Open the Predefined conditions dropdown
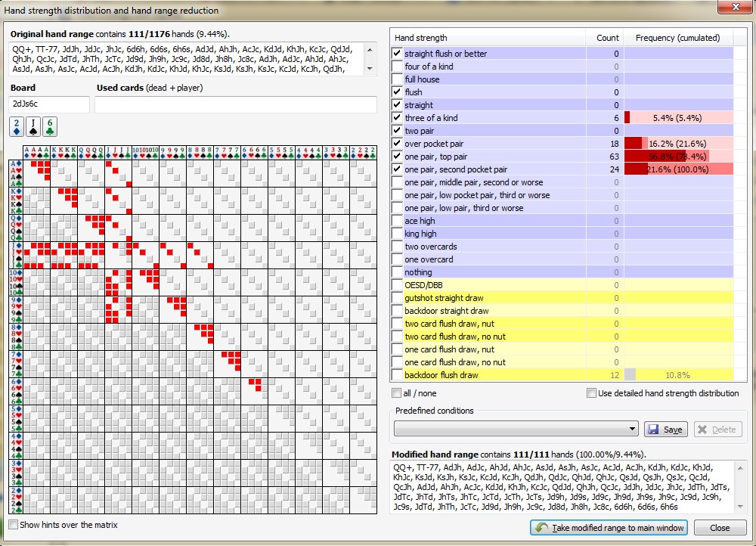The width and height of the screenshot is (756, 546). (634, 429)
